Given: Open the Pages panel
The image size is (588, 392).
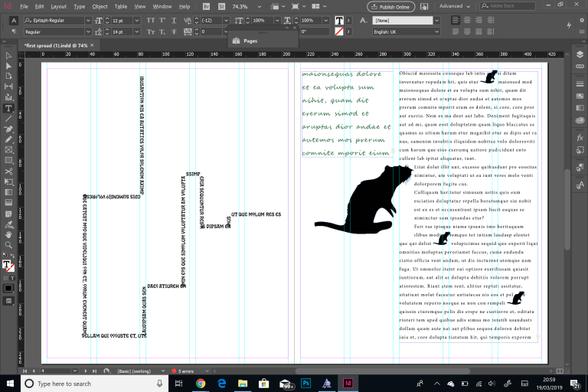Looking at the screenshot, I should tap(250, 41).
